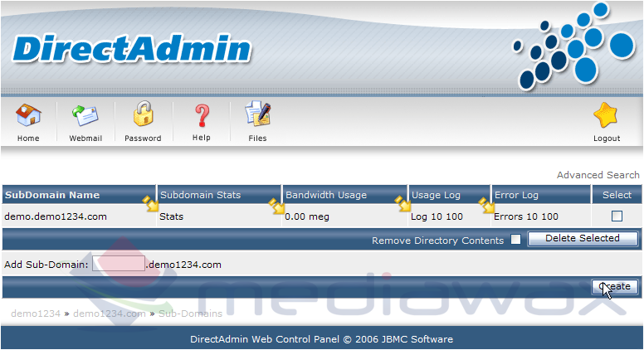This screenshot has width=644, height=350.
Task: Open the Advanced Search link
Action: click(598, 175)
